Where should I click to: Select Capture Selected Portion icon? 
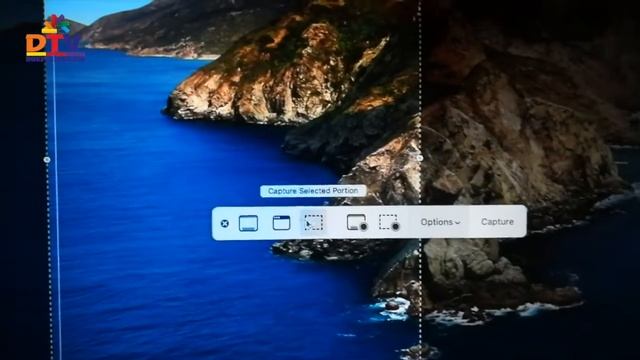[314, 222]
